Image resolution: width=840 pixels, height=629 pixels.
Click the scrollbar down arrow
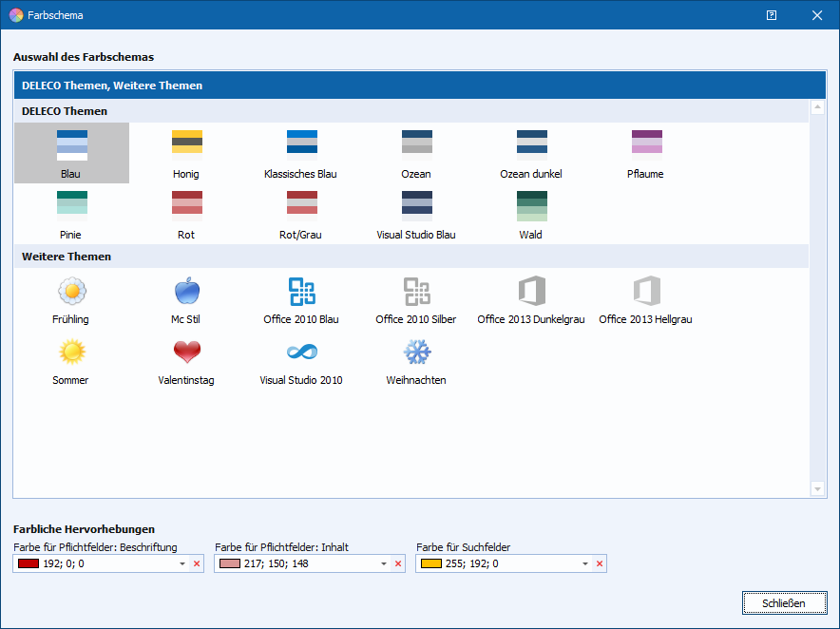[817, 488]
